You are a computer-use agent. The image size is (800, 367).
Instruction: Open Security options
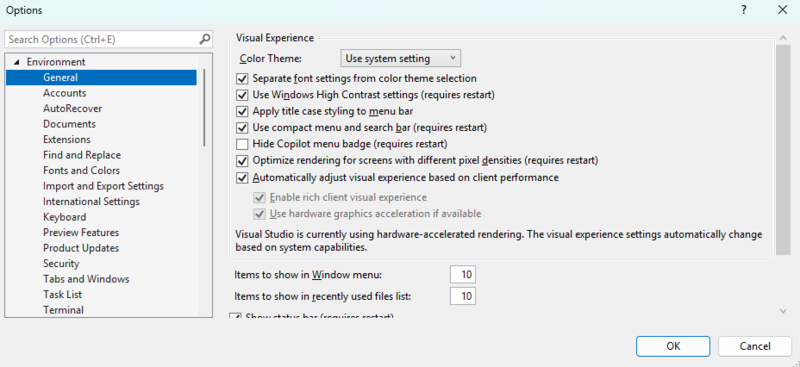[61, 264]
